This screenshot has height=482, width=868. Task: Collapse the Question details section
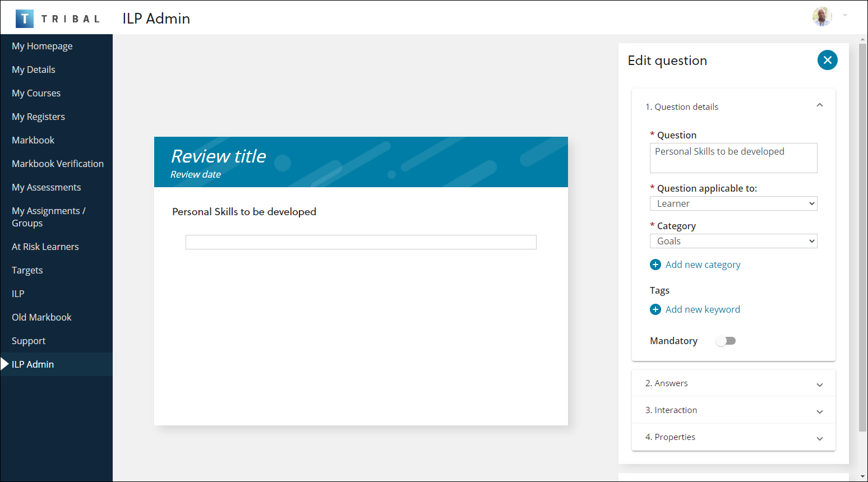(819, 105)
